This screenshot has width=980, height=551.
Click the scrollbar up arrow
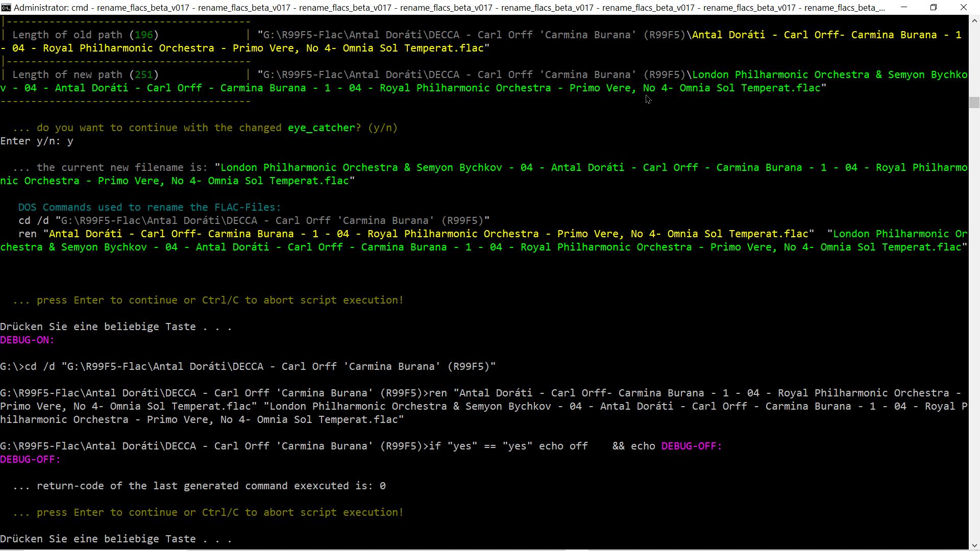pyautogui.click(x=974, y=21)
